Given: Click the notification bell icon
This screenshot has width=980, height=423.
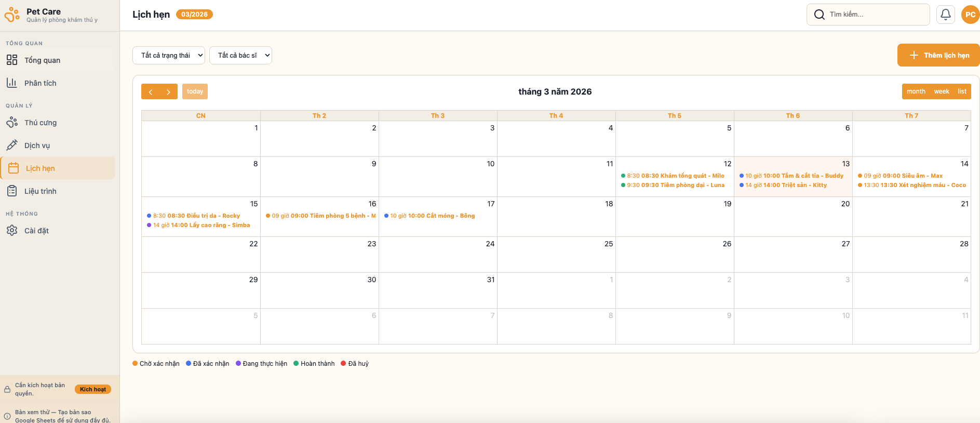Looking at the screenshot, I should [945, 15].
